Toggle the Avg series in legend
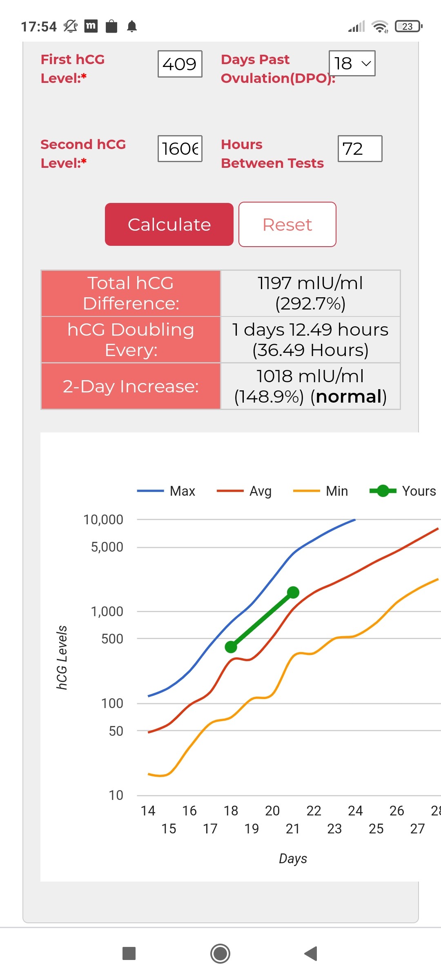Image resolution: width=441 pixels, height=980 pixels. [x=244, y=491]
